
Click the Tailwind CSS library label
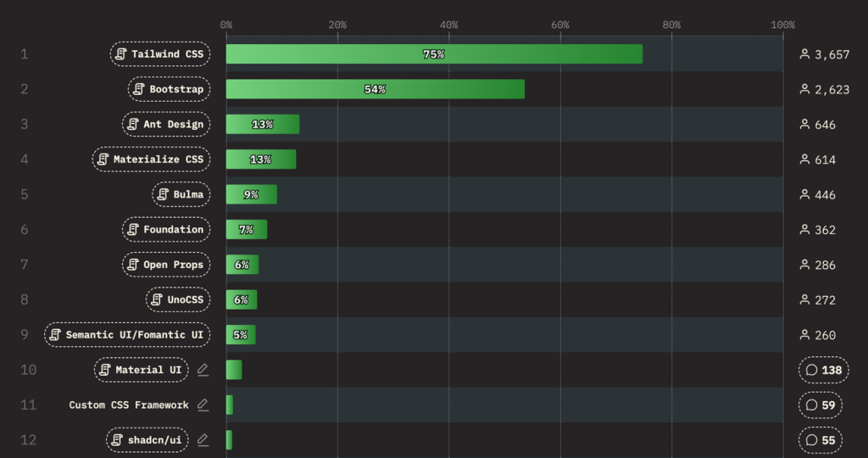(x=160, y=53)
